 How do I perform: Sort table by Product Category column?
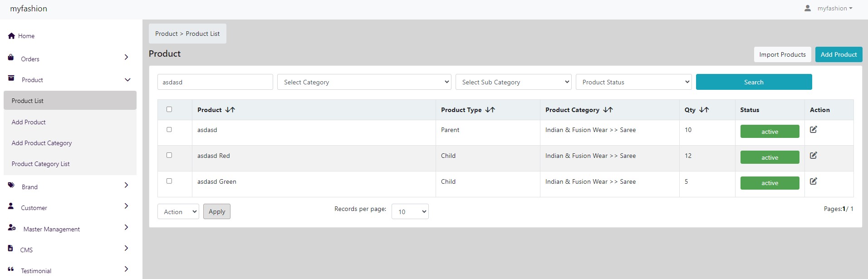[608, 110]
